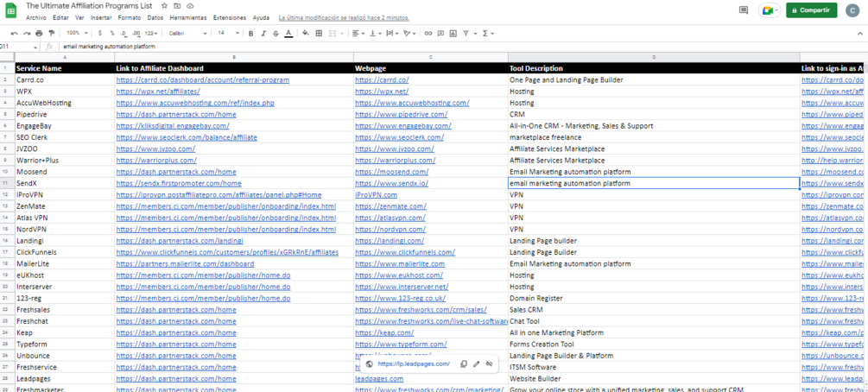Select the 'Tool Description' header cell

click(654, 68)
